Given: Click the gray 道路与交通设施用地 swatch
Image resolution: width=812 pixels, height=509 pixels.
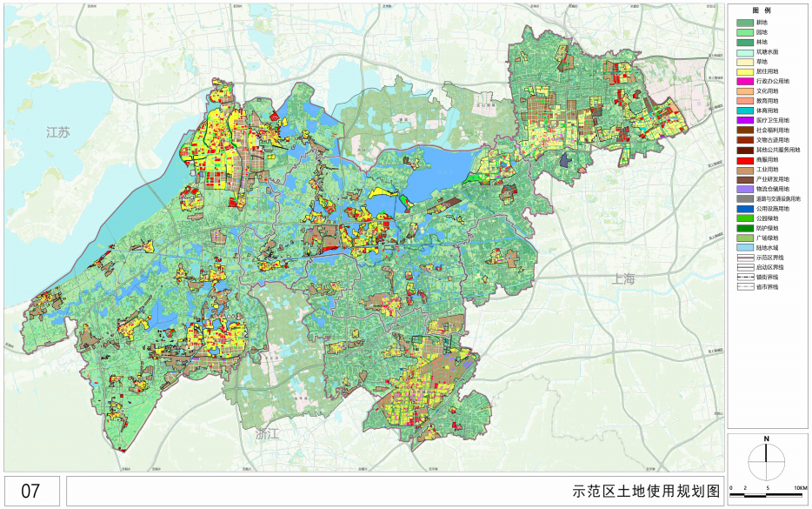Looking at the screenshot, I should click(745, 199).
